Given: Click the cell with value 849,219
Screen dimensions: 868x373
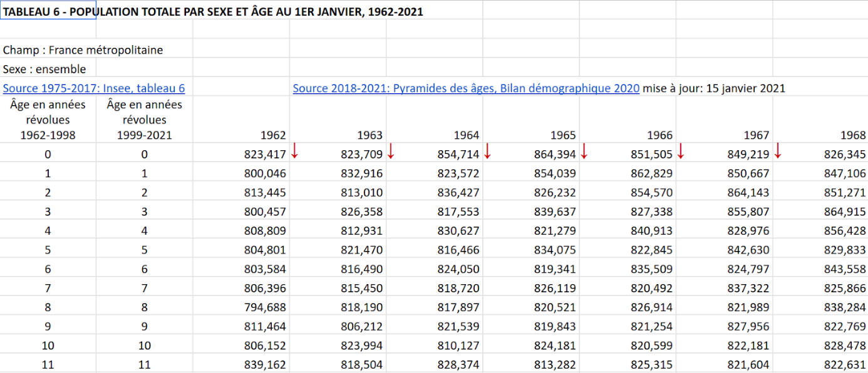Looking at the screenshot, I should 724,154.
